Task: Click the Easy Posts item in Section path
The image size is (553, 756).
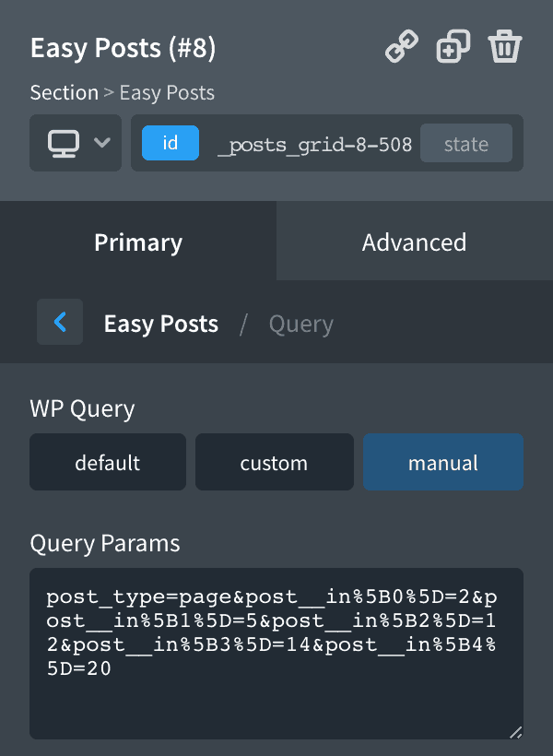Action: 167,92
